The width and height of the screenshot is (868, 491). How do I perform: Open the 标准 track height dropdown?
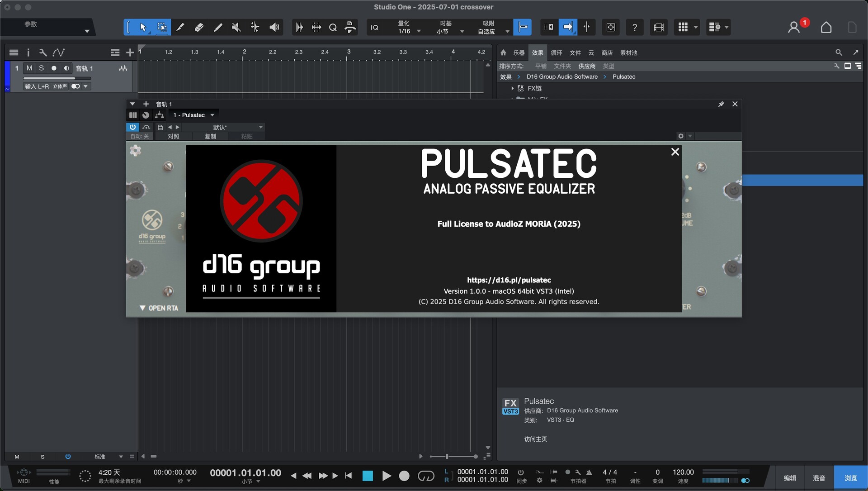click(108, 457)
